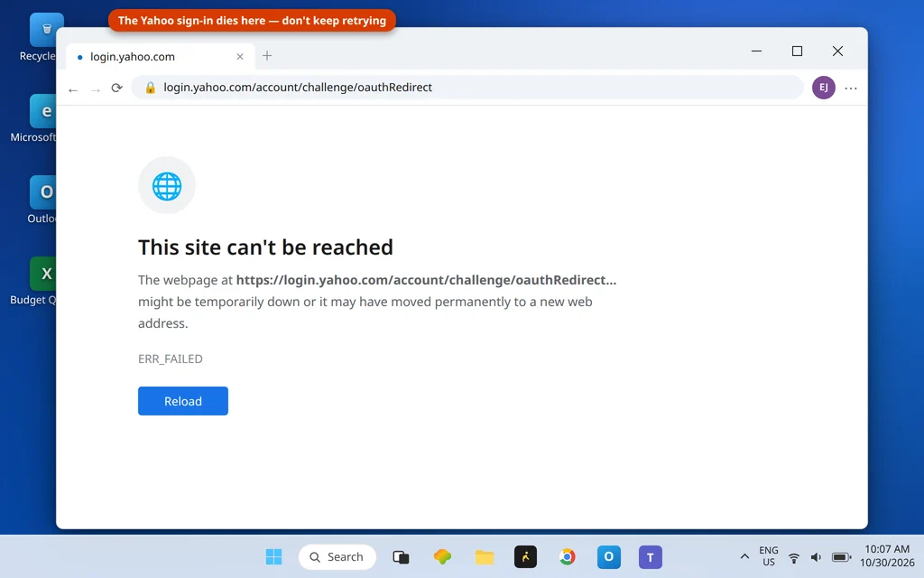Click the ERR_FAILED error code text
Viewport: 924px width, 578px height.
[x=171, y=359]
